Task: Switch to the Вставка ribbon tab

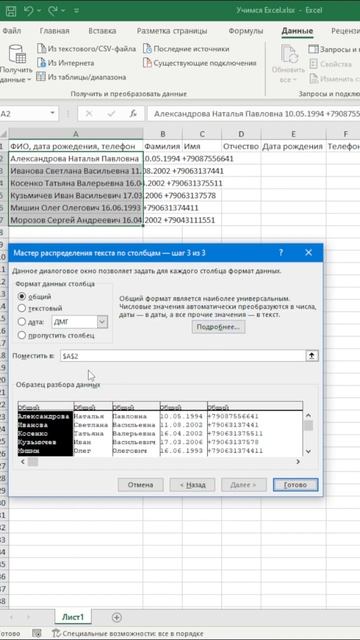Action: coord(102,31)
